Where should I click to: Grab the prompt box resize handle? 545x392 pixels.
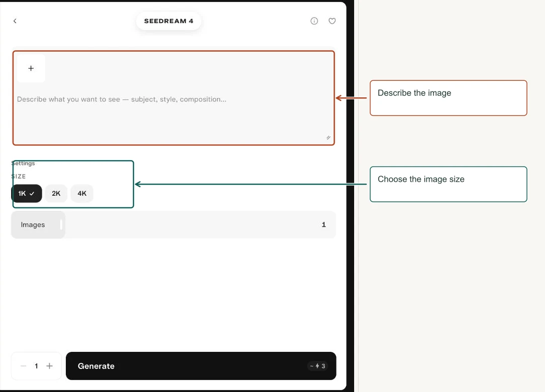329,138
